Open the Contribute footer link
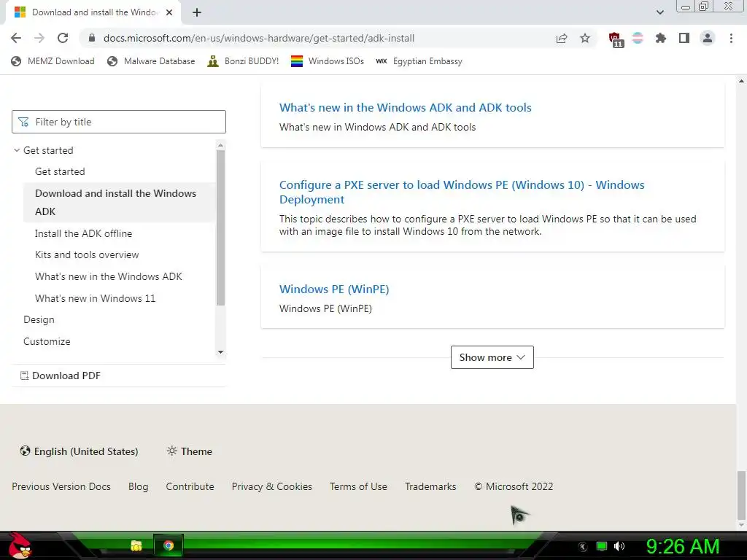This screenshot has width=747, height=560. coord(190,486)
